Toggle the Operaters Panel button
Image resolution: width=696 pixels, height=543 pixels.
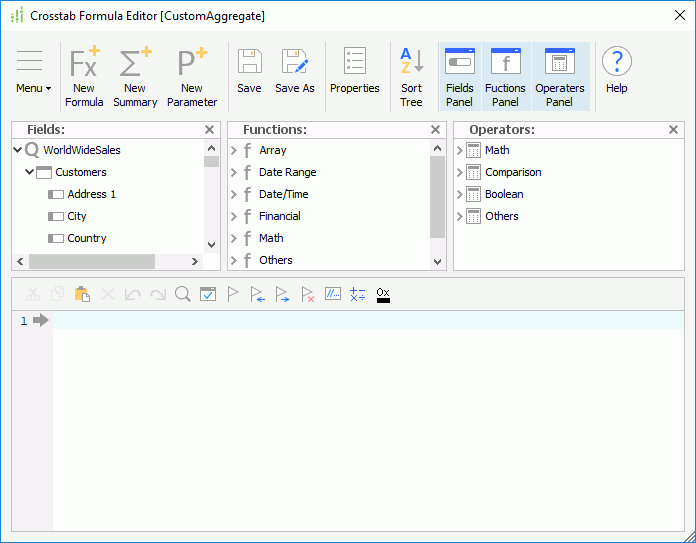tap(560, 76)
